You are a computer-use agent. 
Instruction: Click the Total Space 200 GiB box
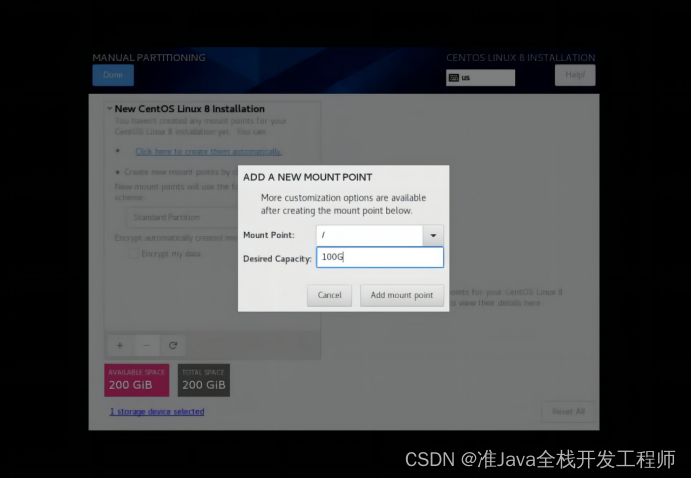203,380
